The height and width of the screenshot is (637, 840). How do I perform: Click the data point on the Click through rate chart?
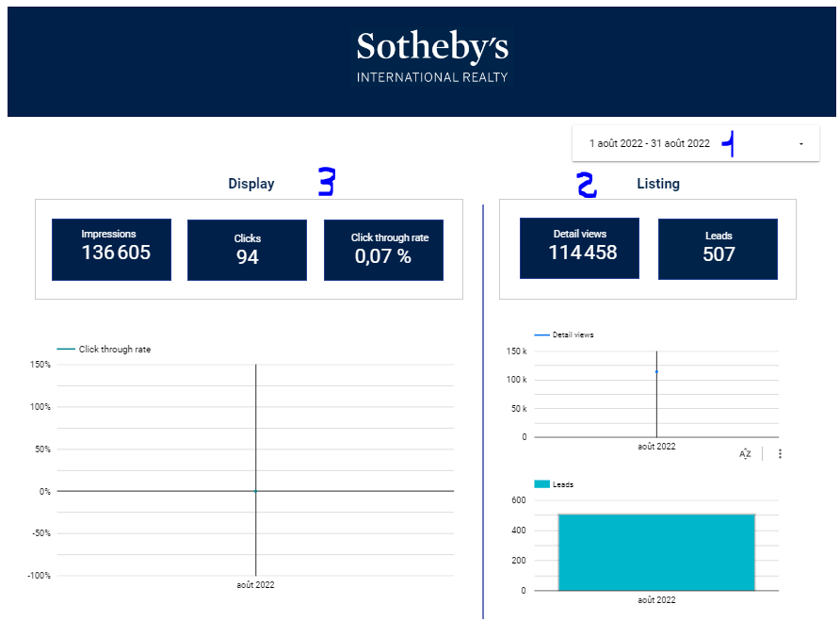(255, 491)
